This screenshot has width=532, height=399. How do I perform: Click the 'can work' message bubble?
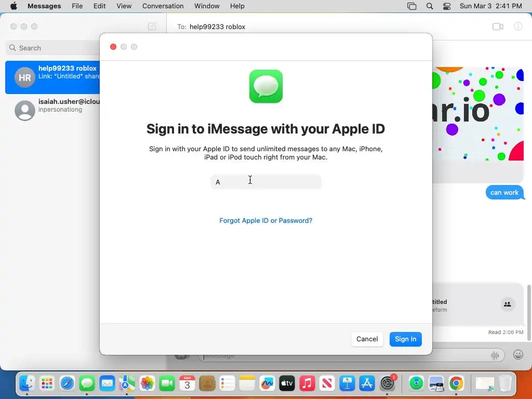click(504, 192)
